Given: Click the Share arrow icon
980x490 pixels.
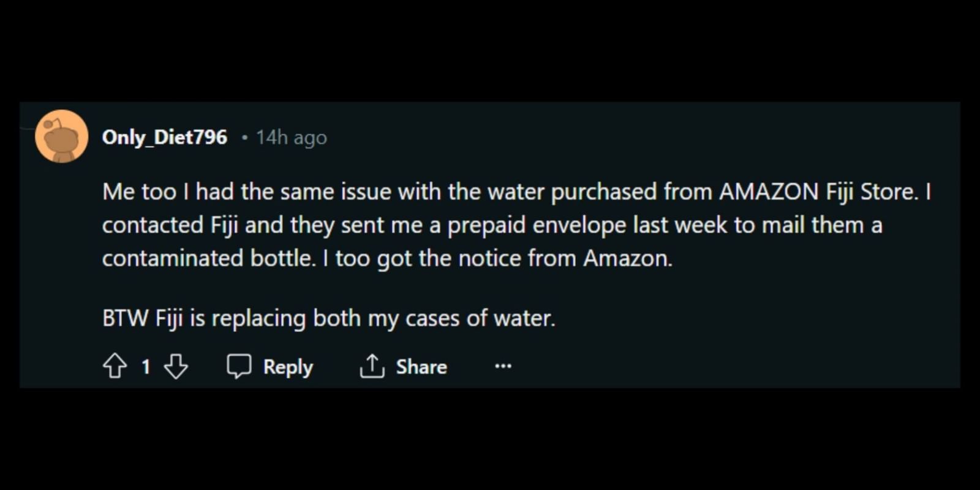Looking at the screenshot, I should pos(371,366).
